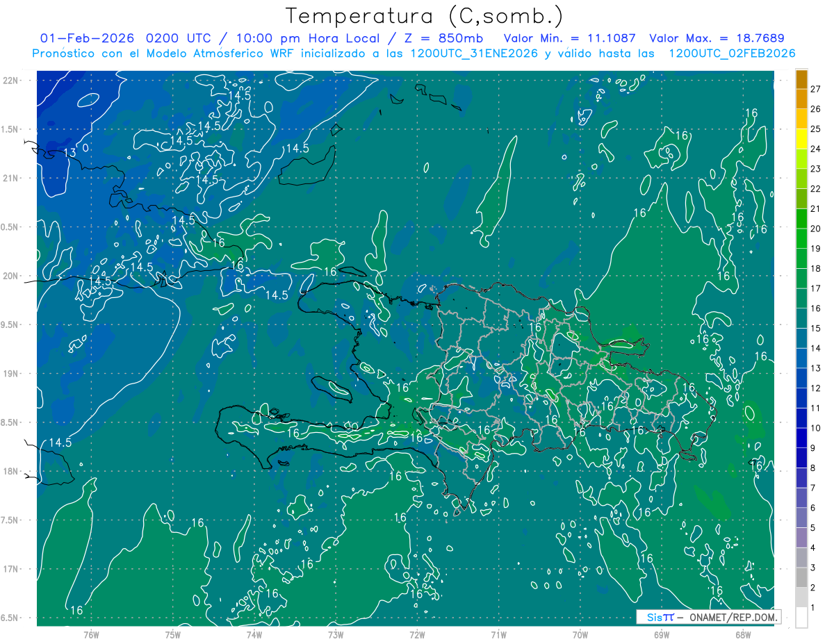Image resolution: width=834 pixels, height=644 pixels.
Task: Click the white swatch at the bottom of the color scale
Action: [801, 618]
